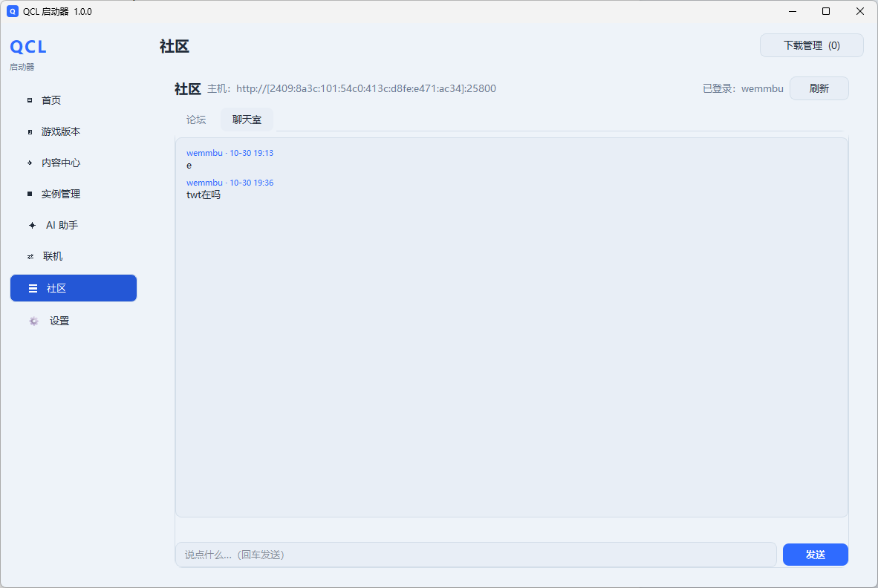Open 设置 from the sidebar

point(74,321)
